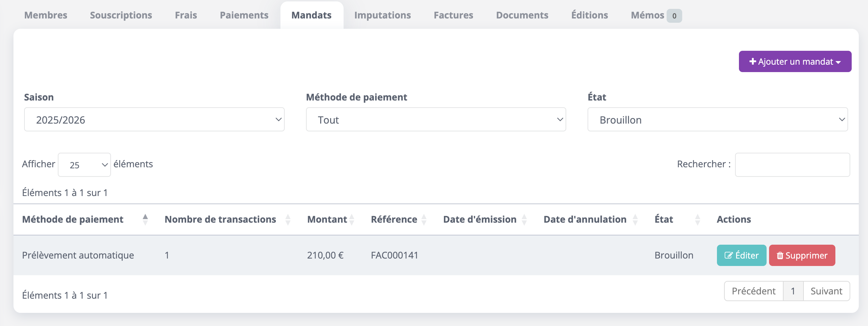Open the Factures tab

point(453,15)
